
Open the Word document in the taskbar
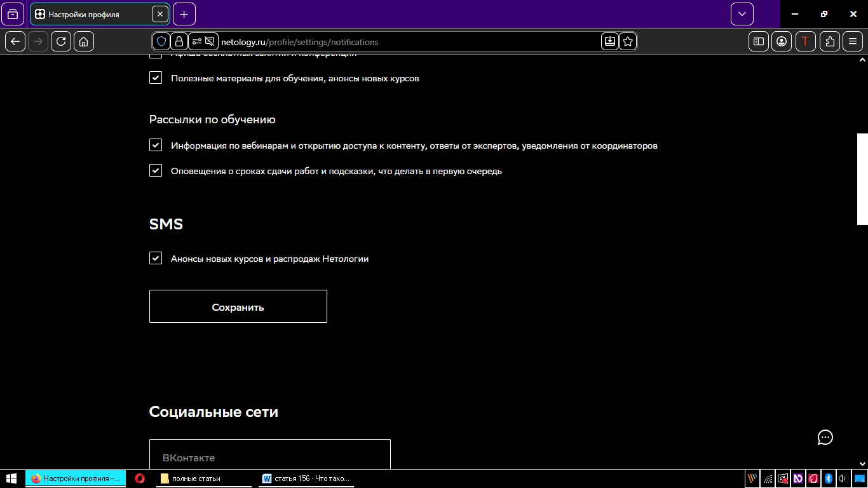pyautogui.click(x=307, y=478)
